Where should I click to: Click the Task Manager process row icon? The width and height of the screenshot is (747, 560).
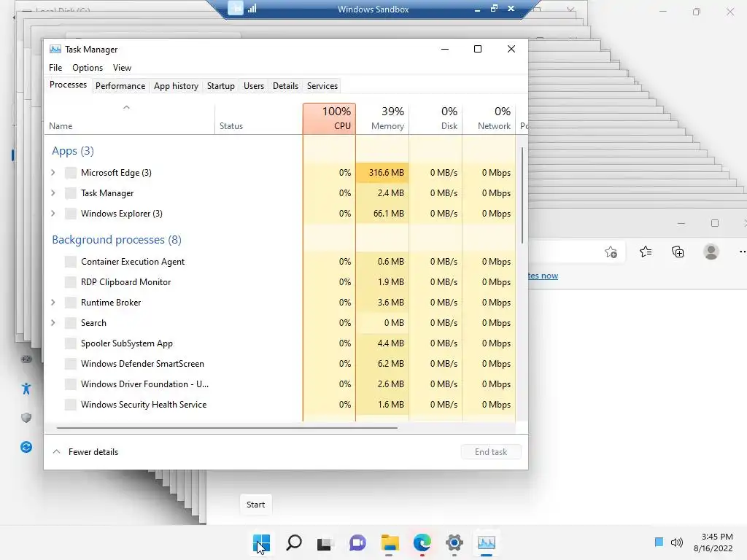click(x=71, y=193)
